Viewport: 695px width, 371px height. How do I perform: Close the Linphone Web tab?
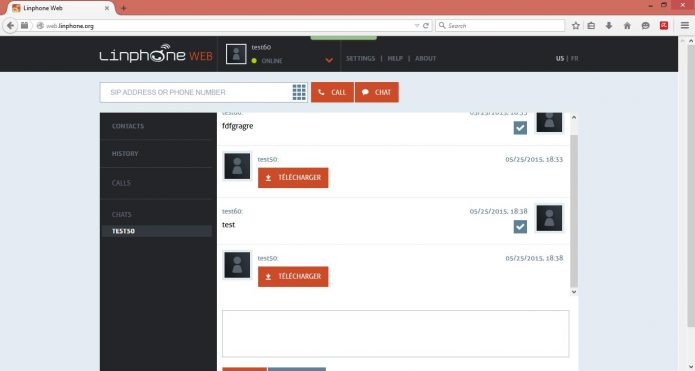(x=107, y=8)
